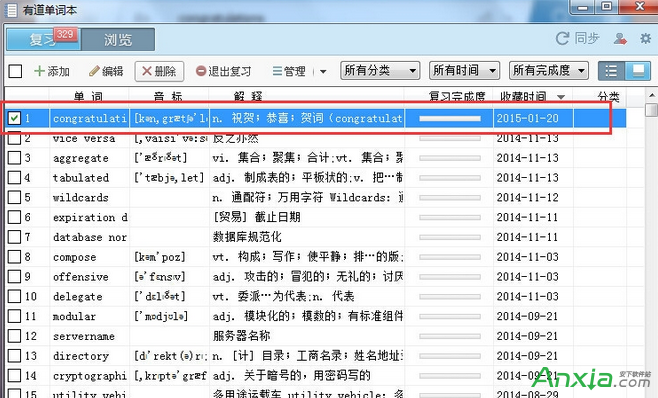Open the 所有完成度 completion dropdown
The image size is (658, 398).
point(549,71)
